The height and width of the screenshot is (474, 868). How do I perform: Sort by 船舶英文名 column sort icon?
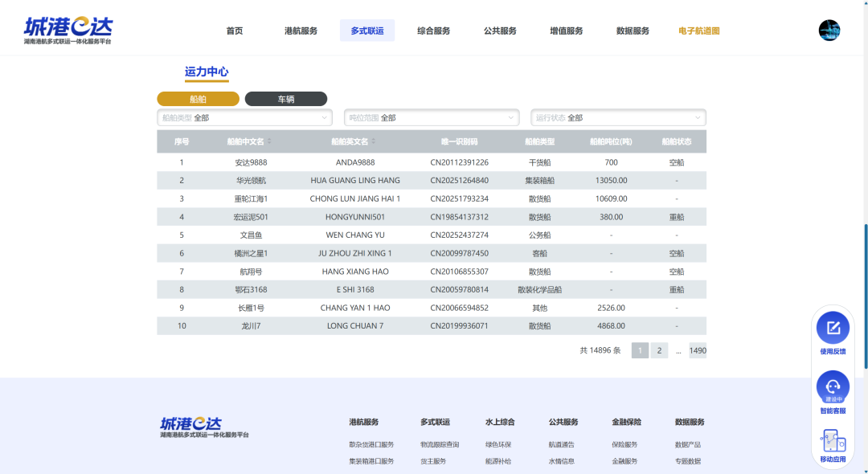click(x=372, y=141)
